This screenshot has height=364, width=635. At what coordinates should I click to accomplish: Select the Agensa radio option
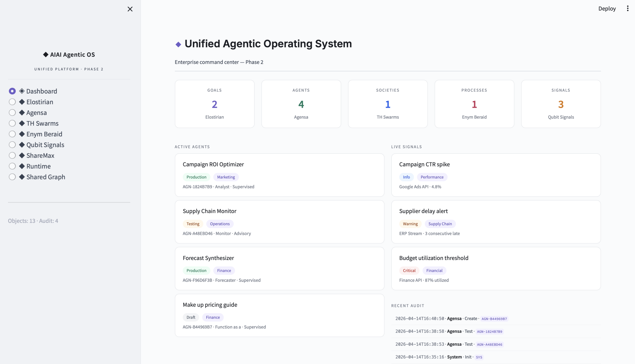click(12, 112)
